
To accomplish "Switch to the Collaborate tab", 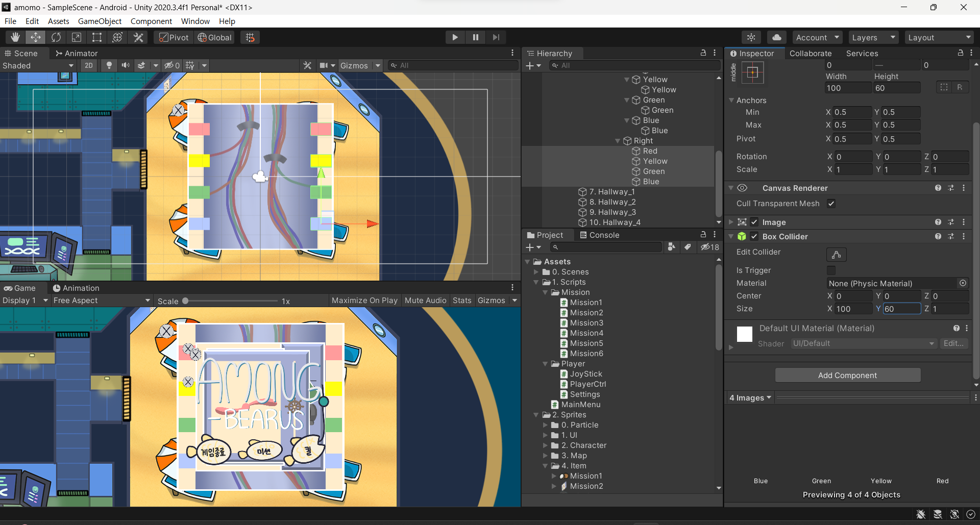I will coord(811,53).
